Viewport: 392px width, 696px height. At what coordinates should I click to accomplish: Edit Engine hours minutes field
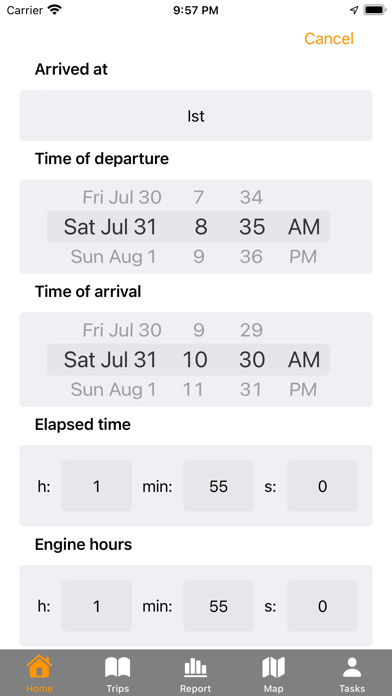pos(218,606)
